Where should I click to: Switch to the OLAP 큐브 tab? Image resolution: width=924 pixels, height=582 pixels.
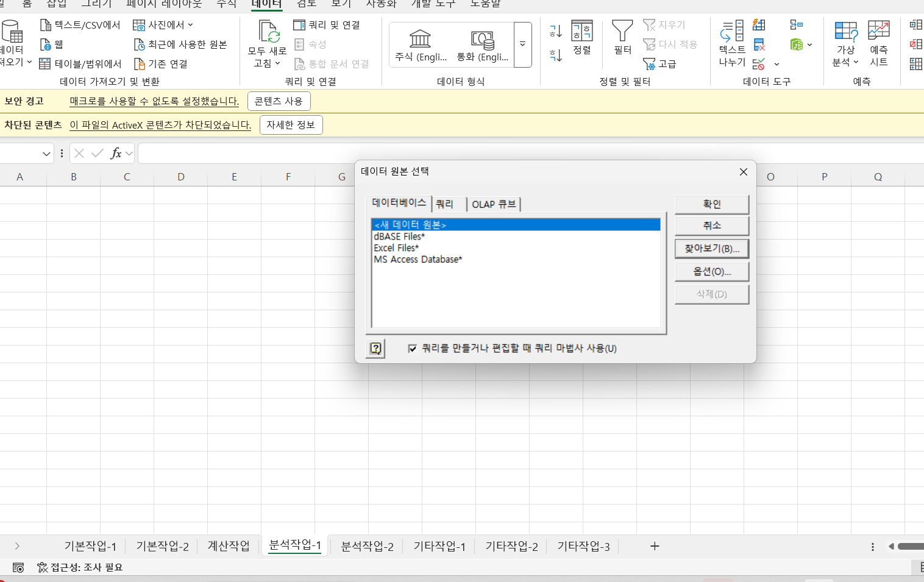click(494, 204)
